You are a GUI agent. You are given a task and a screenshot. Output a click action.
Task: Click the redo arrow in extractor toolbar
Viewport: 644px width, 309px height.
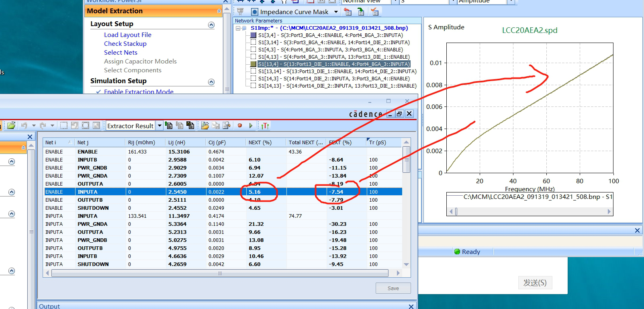pos(43,125)
